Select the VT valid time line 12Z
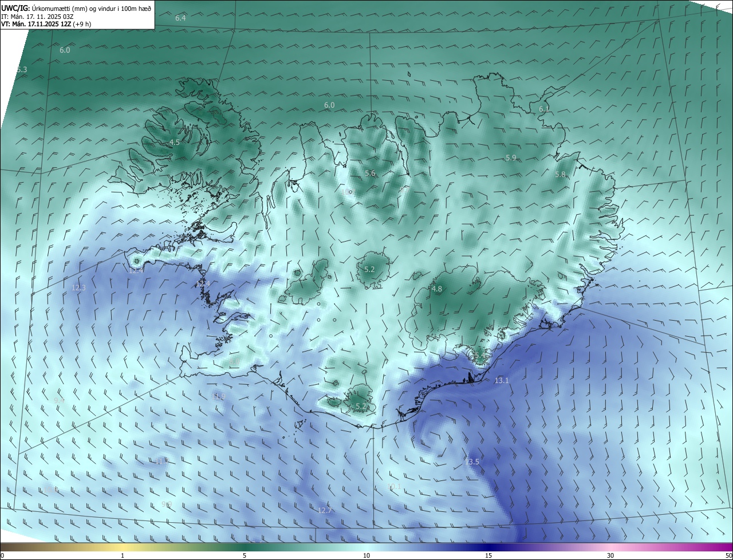This screenshot has width=733, height=560. point(46,24)
